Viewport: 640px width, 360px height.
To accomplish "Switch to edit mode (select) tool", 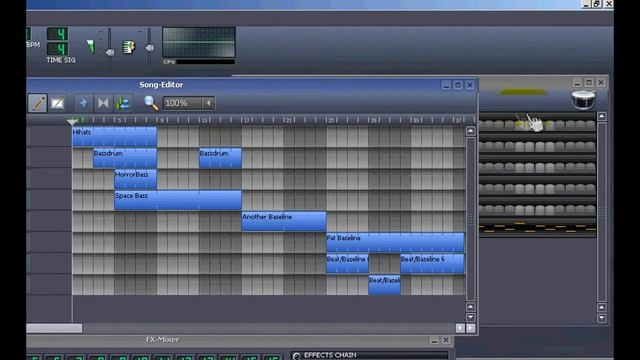I will point(57,103).
